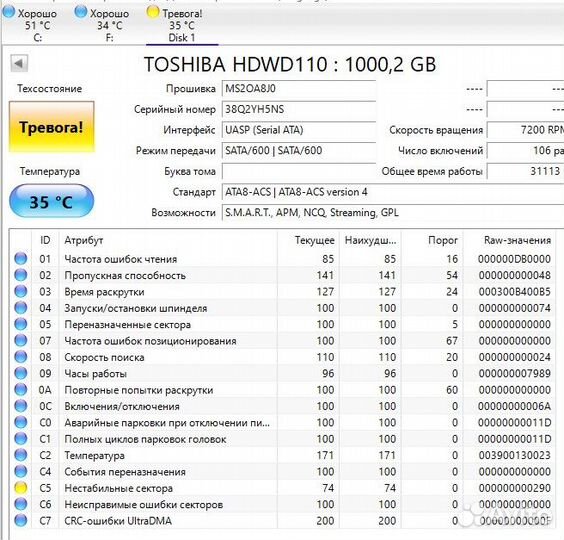Viewport: 564px width, 540px height.
Task: Click threshold value 67 in Порог column
Action: click(x=452, y=341)
